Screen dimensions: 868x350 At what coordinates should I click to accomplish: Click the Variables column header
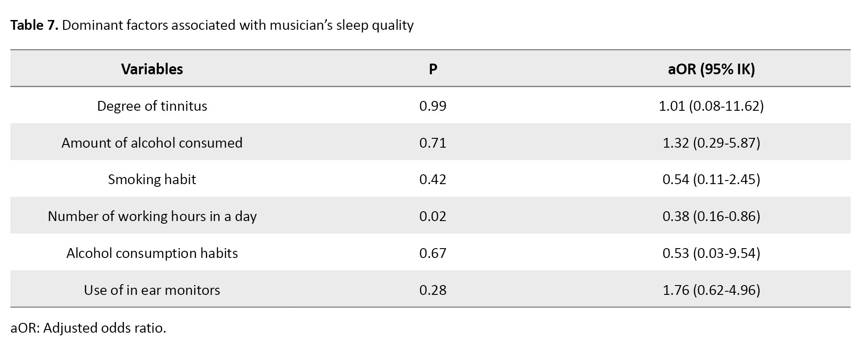pyautogui.click(x=152, y=69)
